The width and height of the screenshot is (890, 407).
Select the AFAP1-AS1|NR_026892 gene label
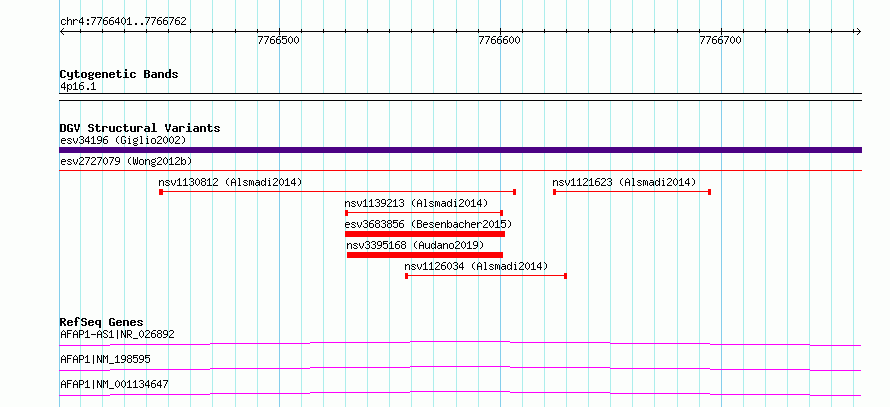pos(117,334)
